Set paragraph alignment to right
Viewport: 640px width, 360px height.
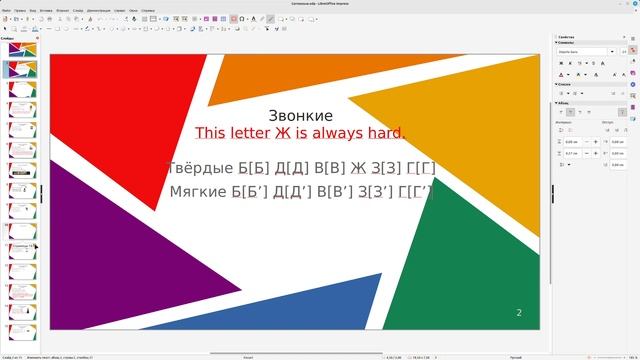(580, 112)
